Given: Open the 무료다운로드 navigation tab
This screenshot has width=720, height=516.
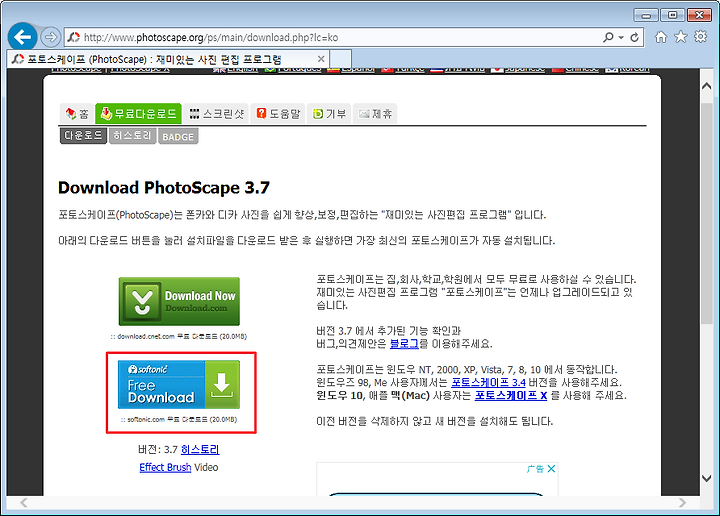Looking at the screenshot, I should (138, 113).
